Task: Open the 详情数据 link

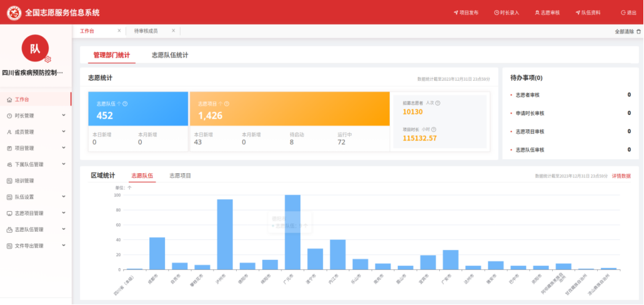Action: pyautogui.click(x=622, y=176)
